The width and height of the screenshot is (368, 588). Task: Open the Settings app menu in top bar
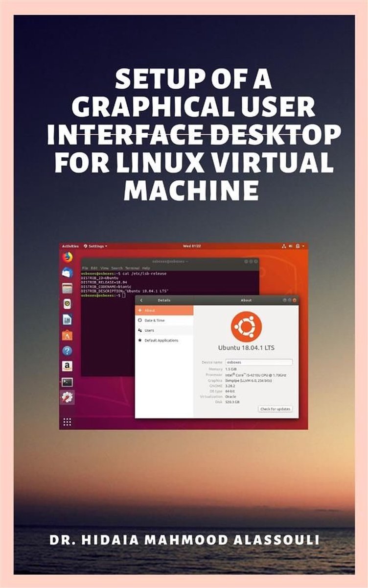tap(95, 246)
